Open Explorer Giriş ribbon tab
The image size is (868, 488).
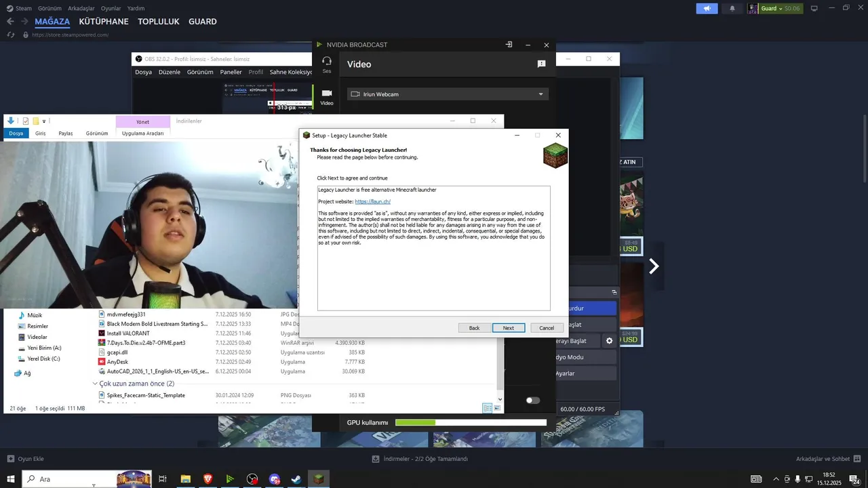(x=40, y=134)
